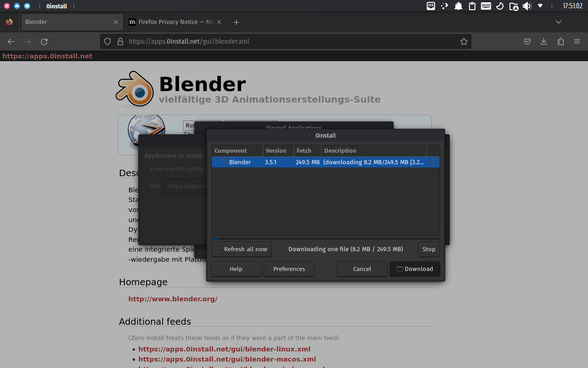Close the Blender browser tab
The height and width of the screenshot is (368, 588).
(116, 22)
